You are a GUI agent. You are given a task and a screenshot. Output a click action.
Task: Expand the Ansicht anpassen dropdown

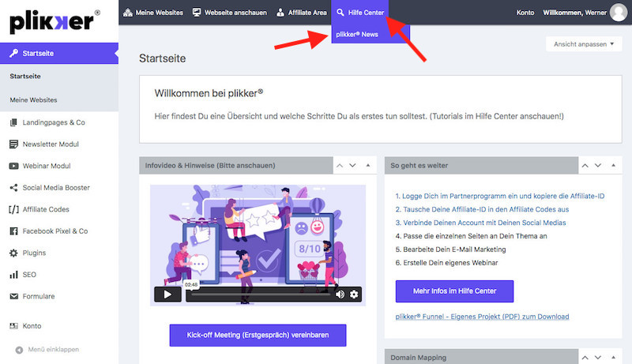[583, 44]
